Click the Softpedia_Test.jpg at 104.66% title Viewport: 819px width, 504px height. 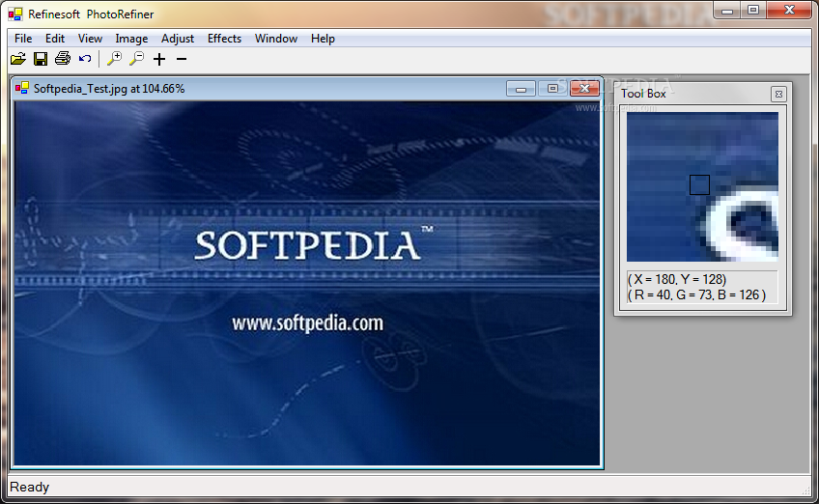point(109,89)
